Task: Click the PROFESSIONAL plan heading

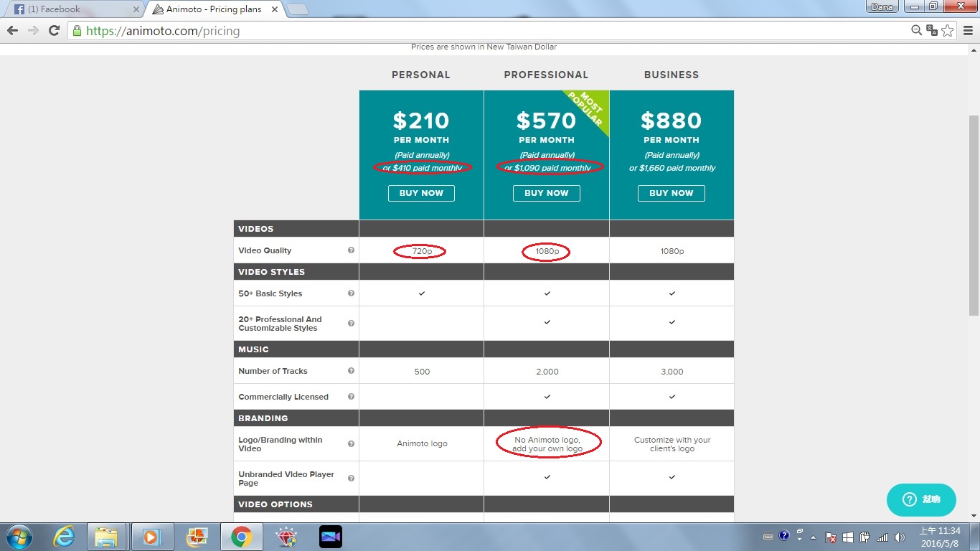Action: tap(546, 75)
